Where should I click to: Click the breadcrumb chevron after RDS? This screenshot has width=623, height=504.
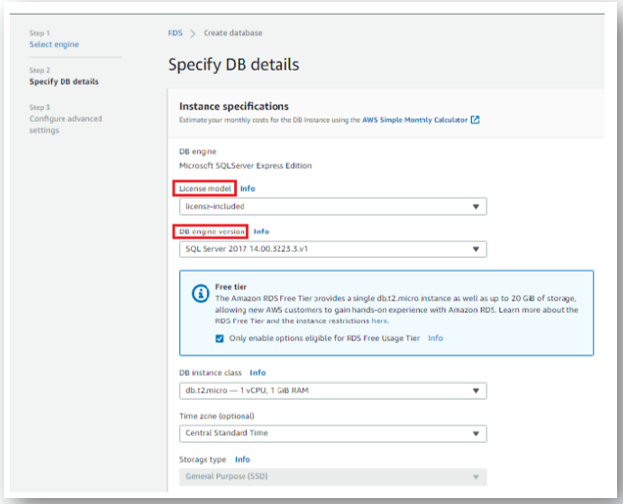point(193,33)
